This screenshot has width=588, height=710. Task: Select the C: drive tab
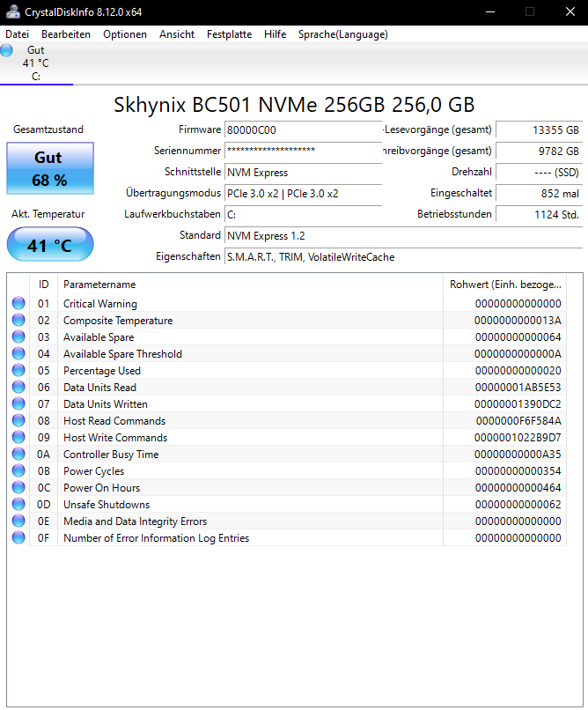36,63
